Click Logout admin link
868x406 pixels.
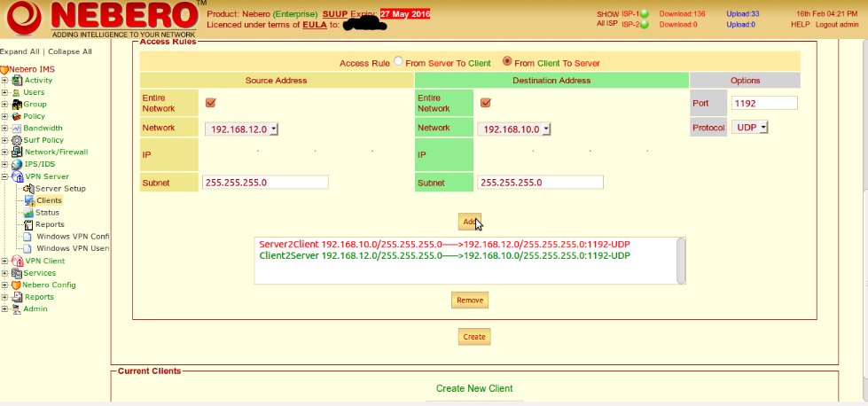837,24
